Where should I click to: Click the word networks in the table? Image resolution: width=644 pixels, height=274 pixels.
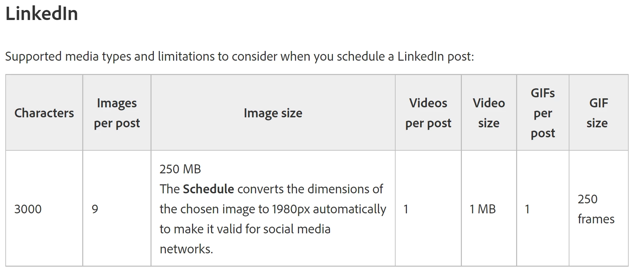[186, 249]
